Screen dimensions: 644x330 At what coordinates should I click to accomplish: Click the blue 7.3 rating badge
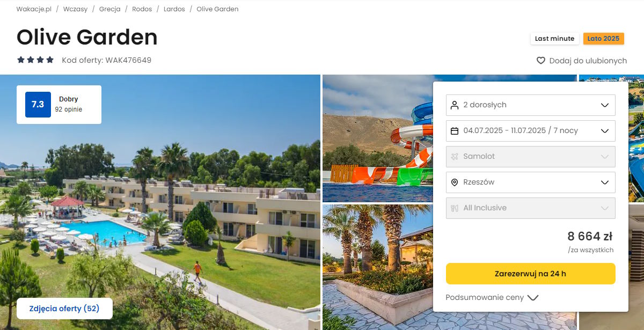tap(38, 105)
